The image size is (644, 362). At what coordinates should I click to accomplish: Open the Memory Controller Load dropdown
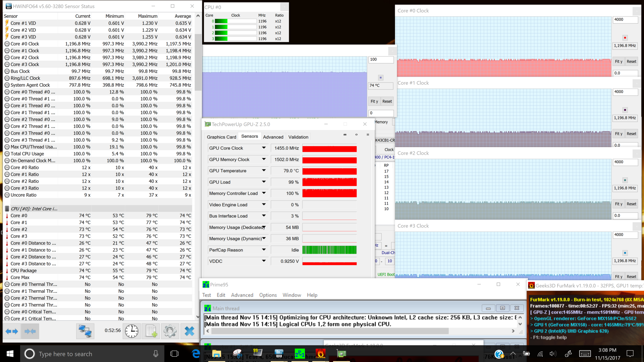(264, 193)
